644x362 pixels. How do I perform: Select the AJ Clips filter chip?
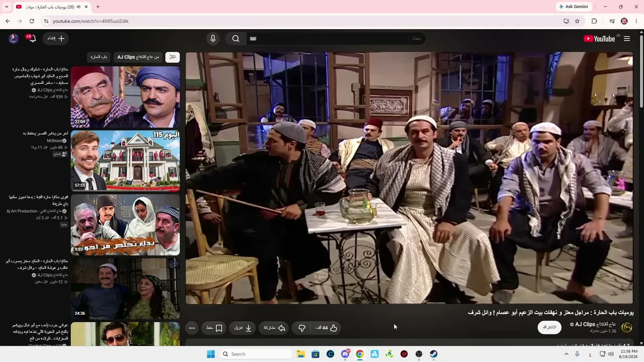point(138,57)
